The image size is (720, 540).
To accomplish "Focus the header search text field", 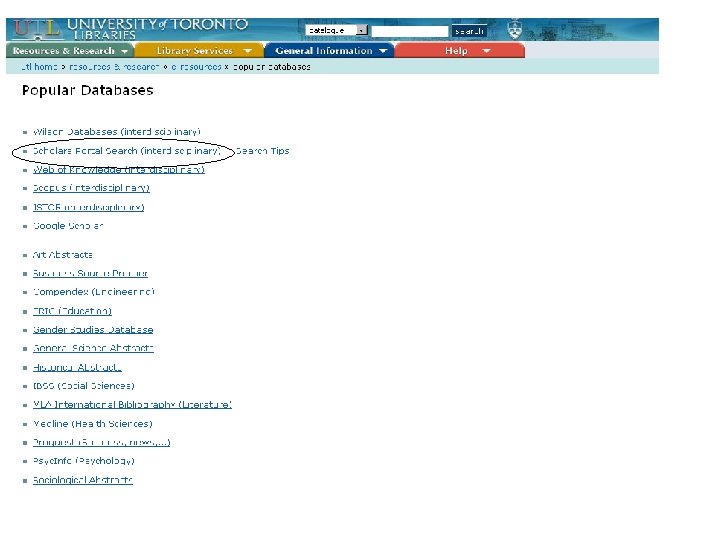I will point(410,31).
